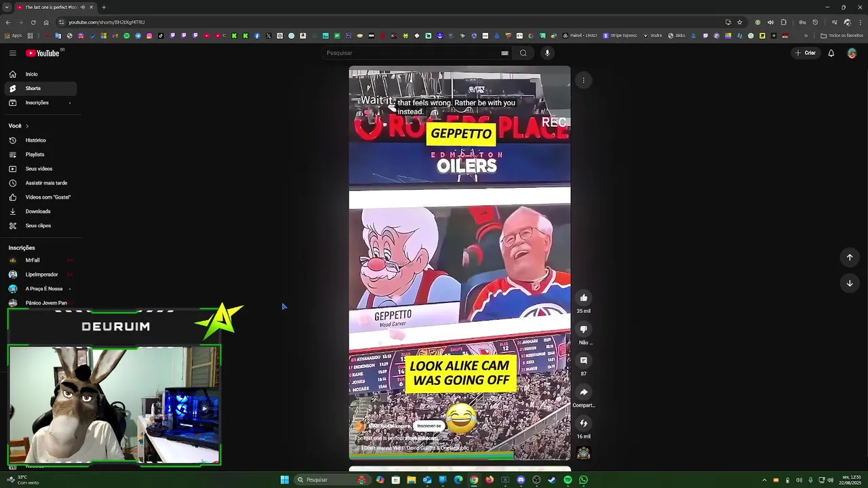Open the Short's remix button
The image size is (868, 488).
pyautogui.click(x=583, y=424)
